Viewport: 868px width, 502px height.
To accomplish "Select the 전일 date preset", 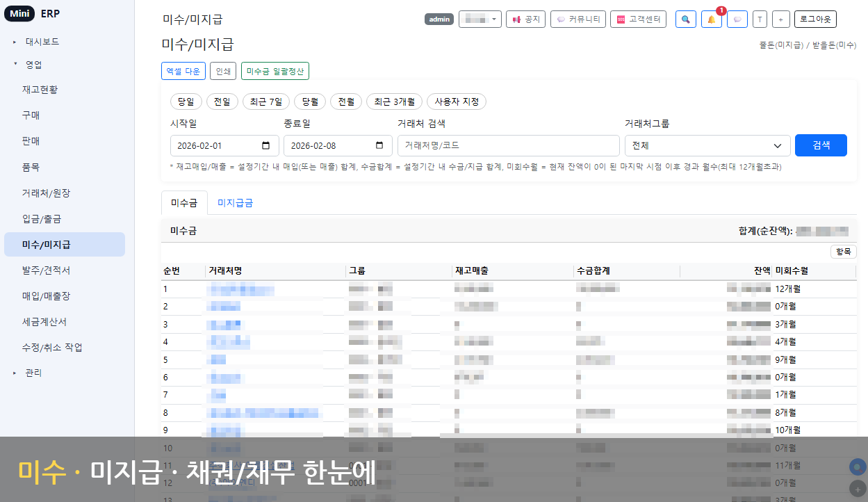I will [222, 102].
